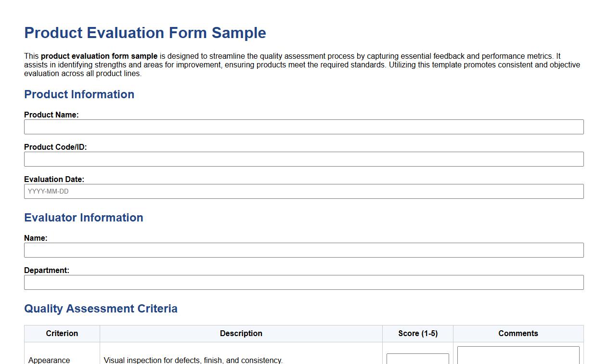Screen dimensions: 608x364
Task: Click the Comments column header
Action: (518, 333)
